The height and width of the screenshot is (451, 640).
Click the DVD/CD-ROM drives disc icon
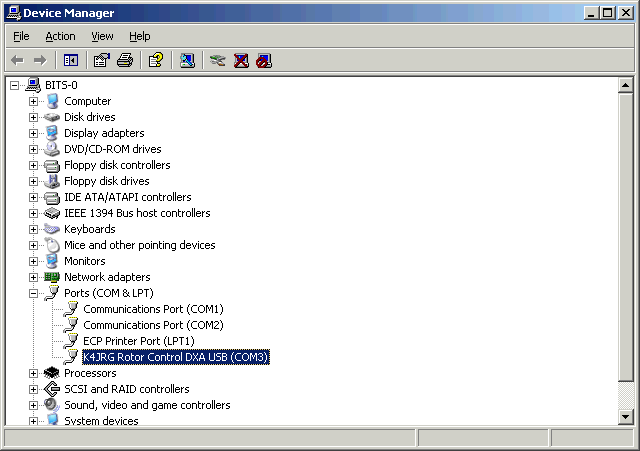pos(52,149)
